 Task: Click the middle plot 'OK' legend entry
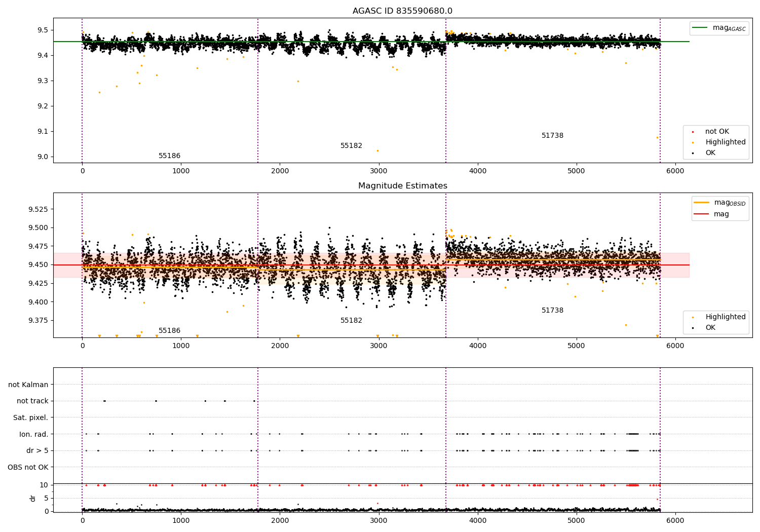[710, 328]
